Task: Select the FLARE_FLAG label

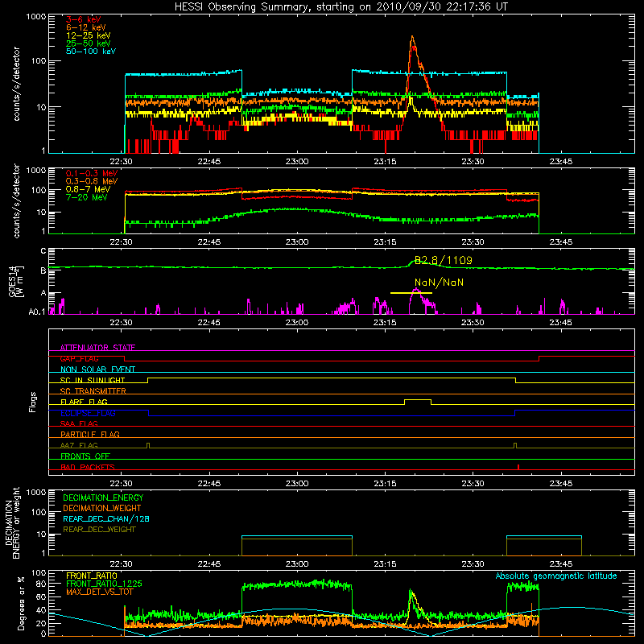Action: [84, 402]
